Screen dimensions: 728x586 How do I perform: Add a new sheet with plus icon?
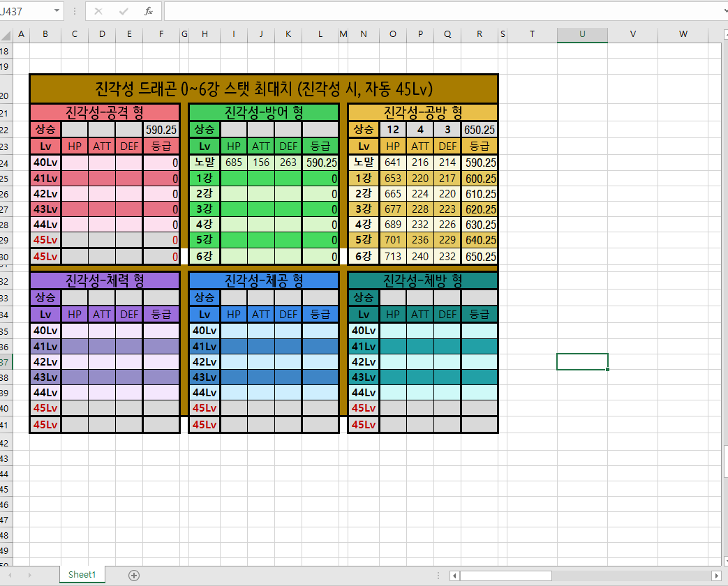134,575
